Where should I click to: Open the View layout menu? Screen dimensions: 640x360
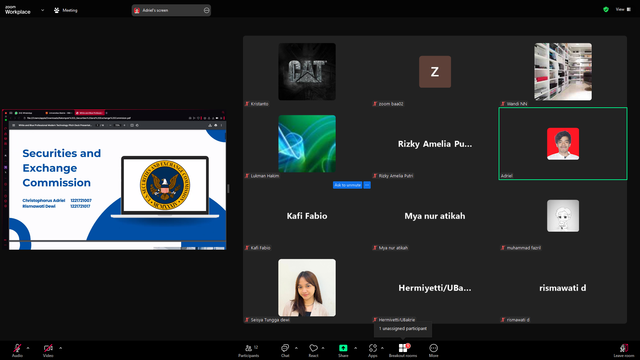point(623,9)
